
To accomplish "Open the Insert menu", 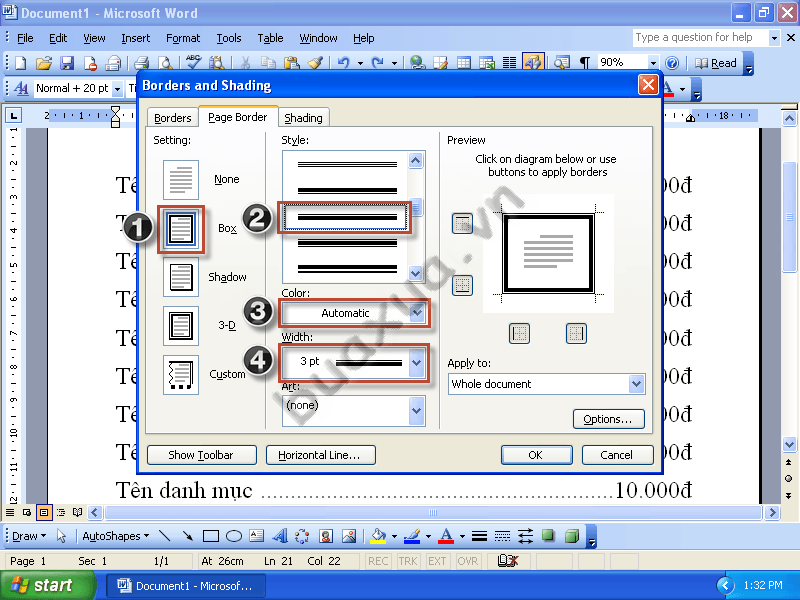I will click(136, 38).
